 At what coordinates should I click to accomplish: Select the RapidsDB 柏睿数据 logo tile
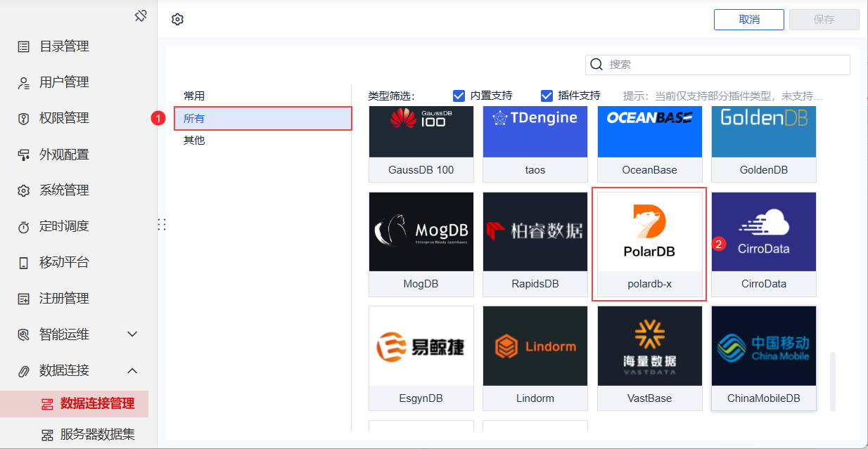[535, 232]
